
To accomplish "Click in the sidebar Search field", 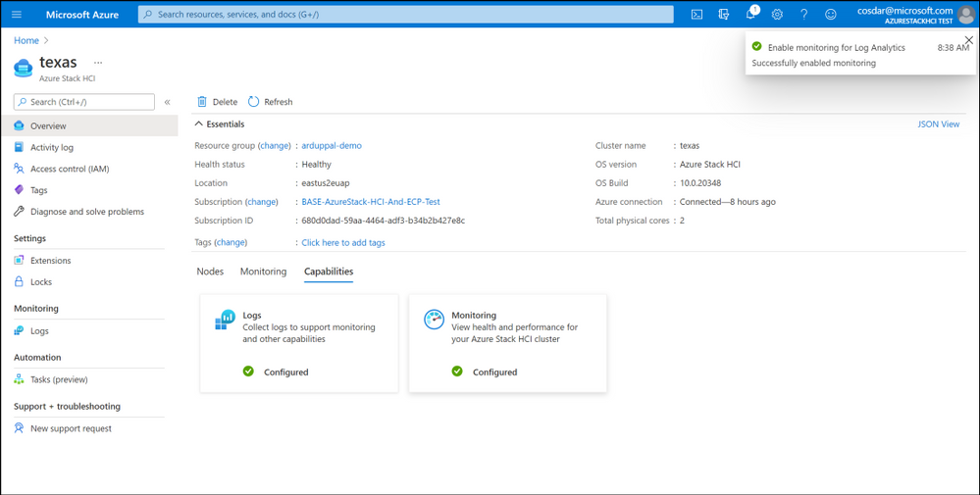I will coord(84,102).
